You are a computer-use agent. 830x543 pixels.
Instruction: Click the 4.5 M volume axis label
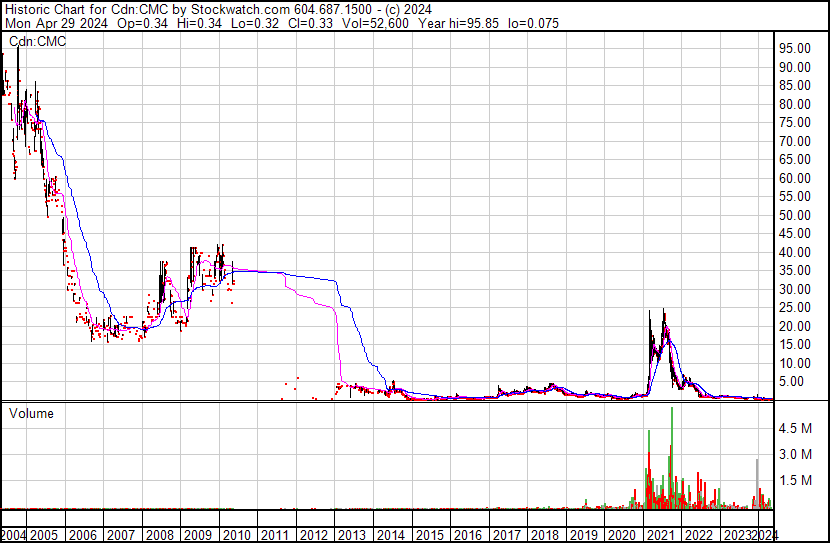[x=795, y=428]
